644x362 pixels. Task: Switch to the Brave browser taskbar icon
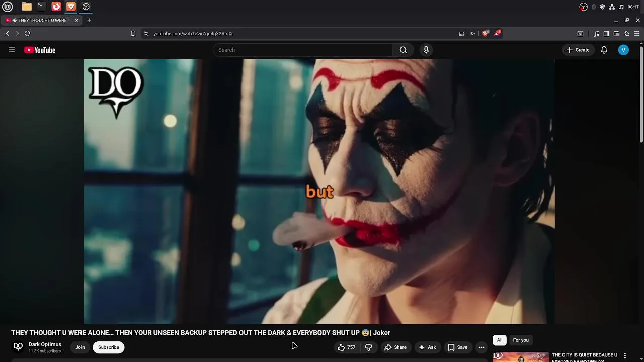pyautogui.click(x=71, y=7)
